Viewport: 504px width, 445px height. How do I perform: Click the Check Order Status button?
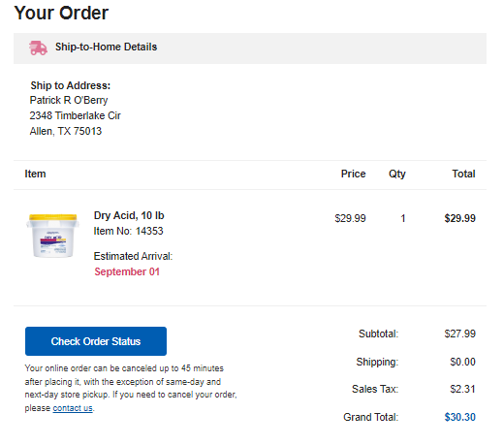coord(96,341)
